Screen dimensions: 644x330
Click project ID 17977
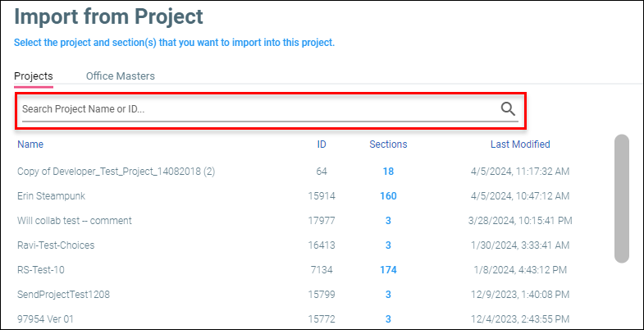(x=322, y=221)
